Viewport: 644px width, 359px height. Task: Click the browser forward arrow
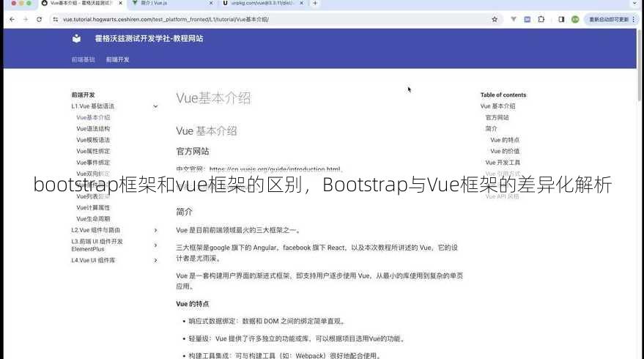(26, 19)
